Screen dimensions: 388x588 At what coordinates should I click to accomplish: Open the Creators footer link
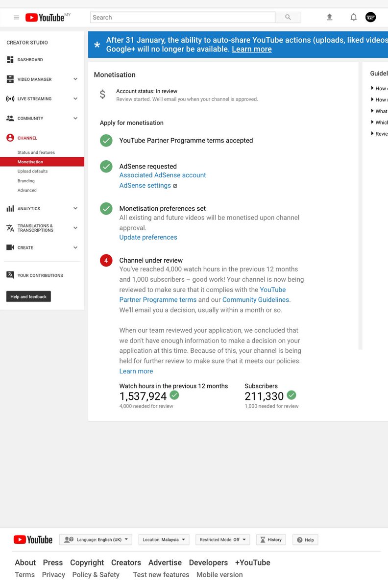(126, 563)
